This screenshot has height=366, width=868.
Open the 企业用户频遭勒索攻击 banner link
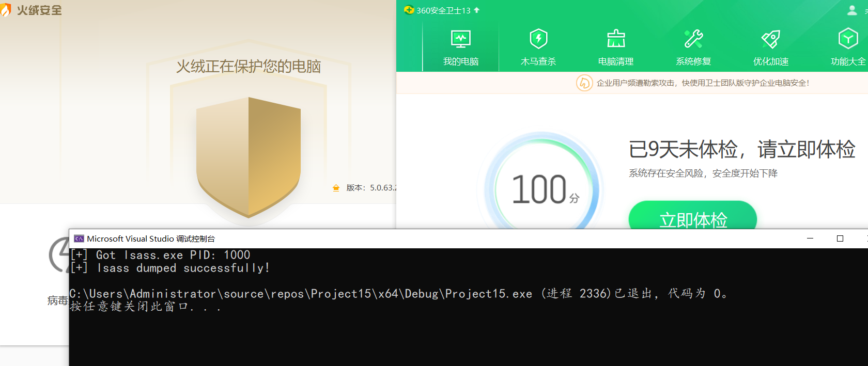point(703,83)
